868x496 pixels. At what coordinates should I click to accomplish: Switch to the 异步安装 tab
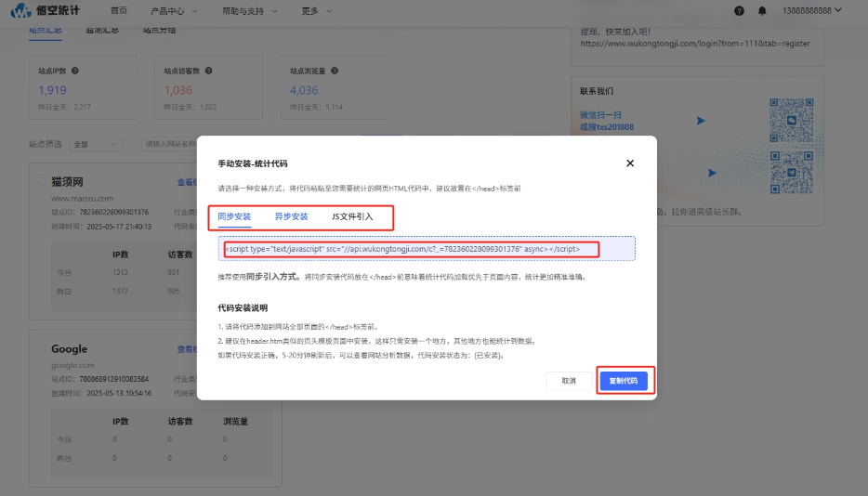click(x=291, y=216)
